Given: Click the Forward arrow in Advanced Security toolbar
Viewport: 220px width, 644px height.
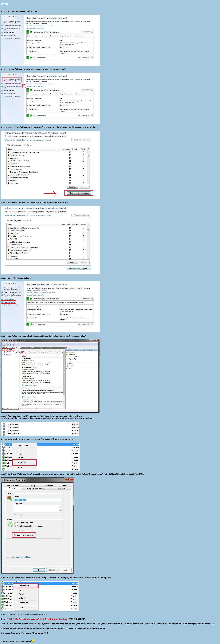Looking at the screenshot, I should click(x=5, y=345).
